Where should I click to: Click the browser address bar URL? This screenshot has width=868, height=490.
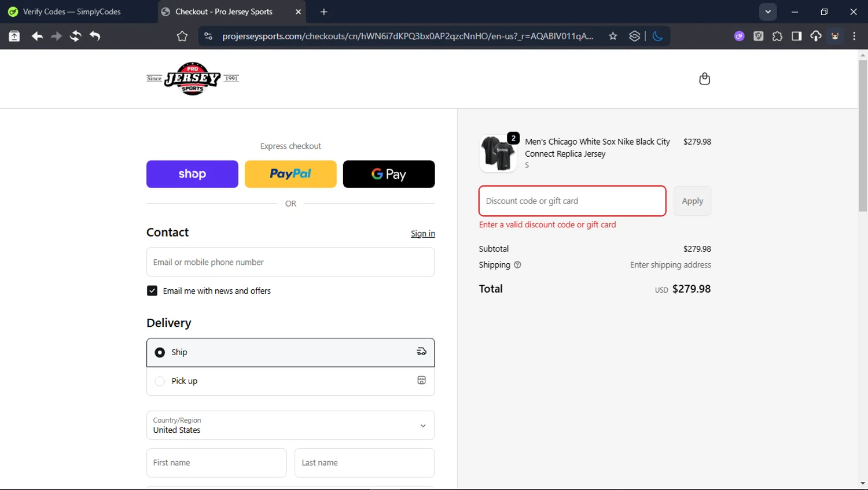coord(408,36)
